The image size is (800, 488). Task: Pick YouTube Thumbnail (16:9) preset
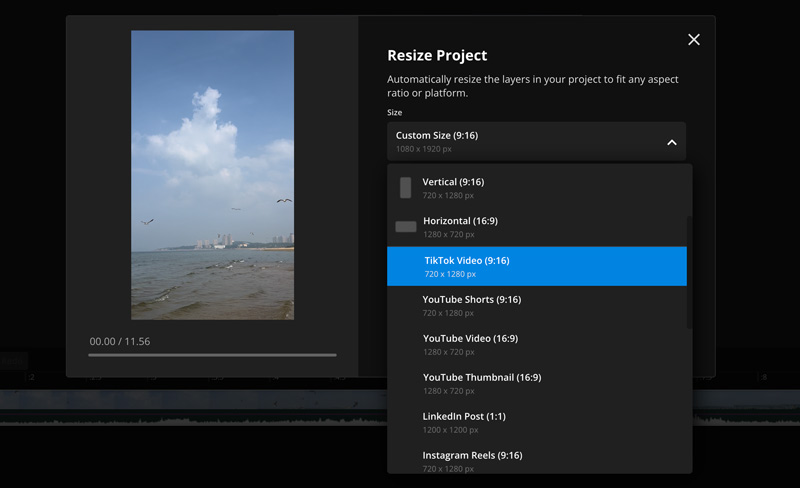pyautogui.click(x=537, y=383)
